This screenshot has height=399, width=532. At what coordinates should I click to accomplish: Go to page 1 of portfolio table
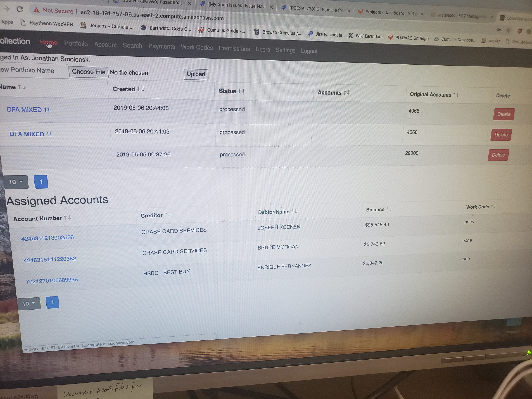(x=41, y=182)
